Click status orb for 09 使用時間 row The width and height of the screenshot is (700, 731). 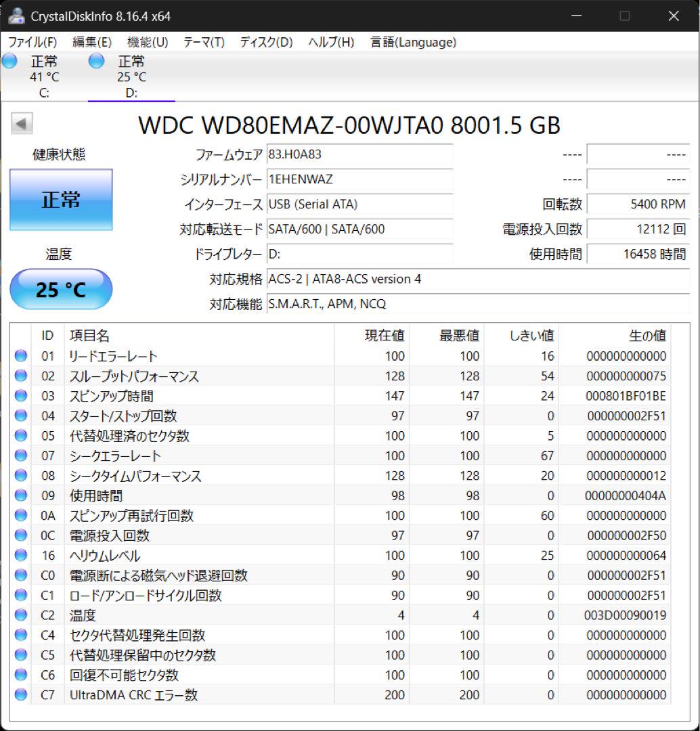click(x=21, y=495)
